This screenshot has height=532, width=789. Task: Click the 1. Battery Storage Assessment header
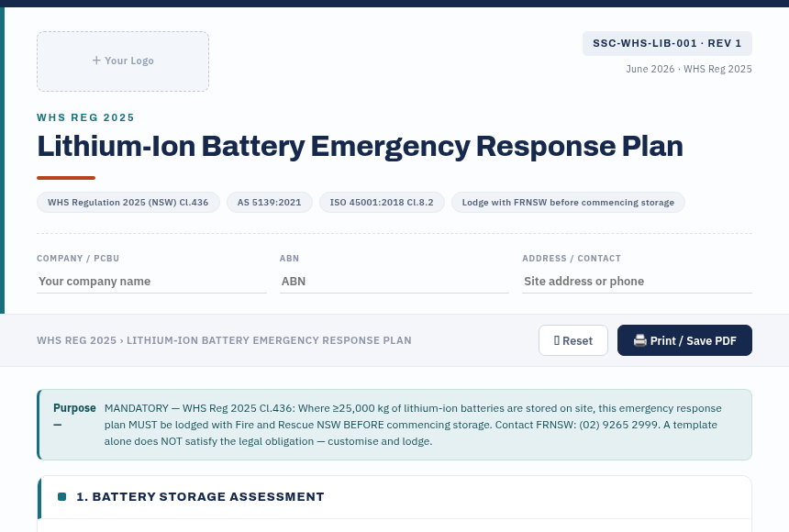pos(394,497)
